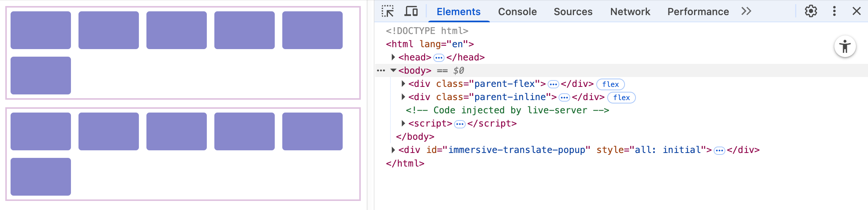Switch to the Elements tab

[x=459, y=12]
